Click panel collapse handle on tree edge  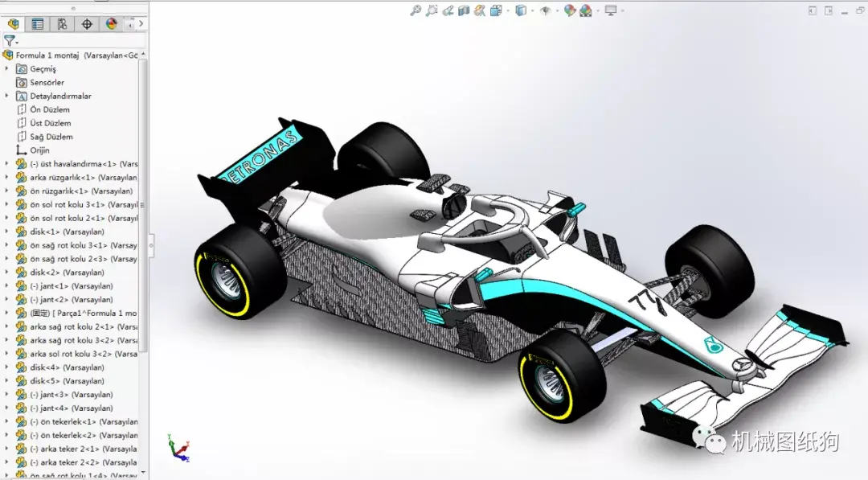[x=150, y=244]
